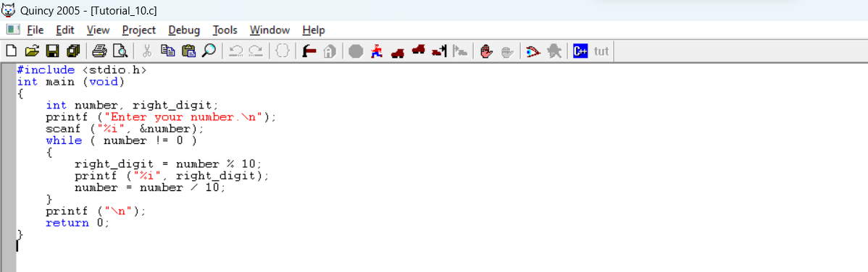Click the tut tutorial toolbar button
This screenshot has height=272, width=868.
pos(601,51)
